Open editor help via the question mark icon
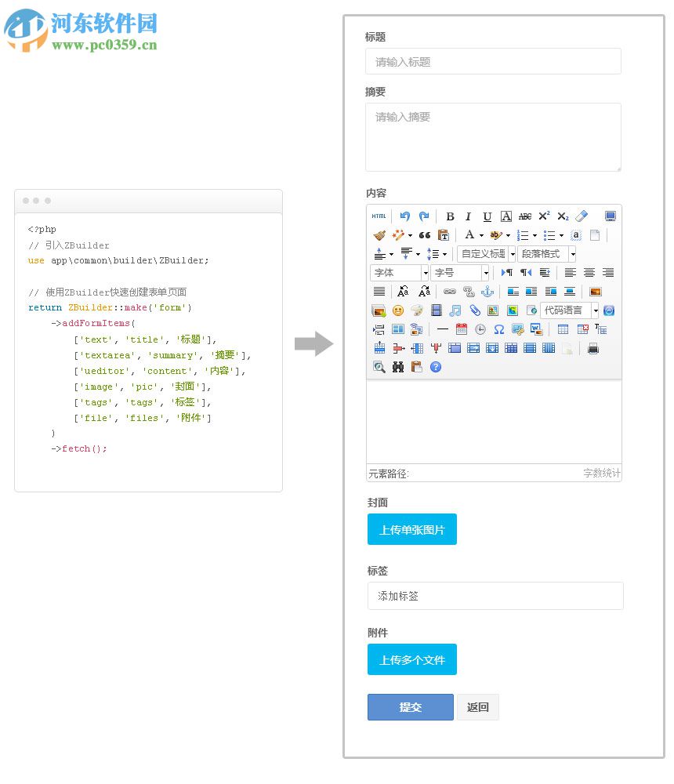This screenshot has height=784, width=674. point(436,366)
